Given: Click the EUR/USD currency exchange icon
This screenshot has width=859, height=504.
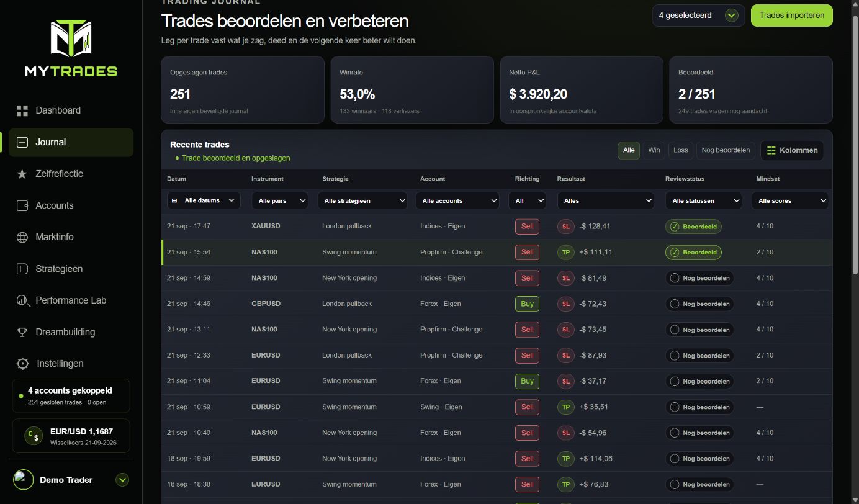Looking at the screenshot, I should click(34, 436).
